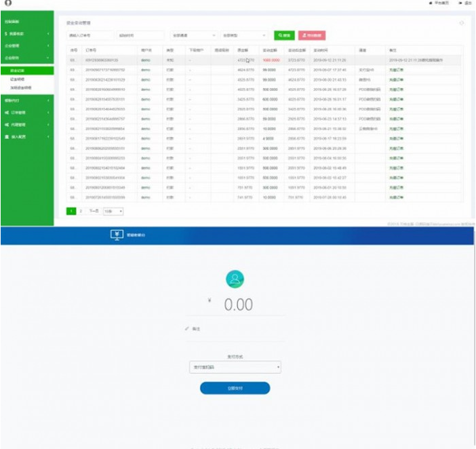Click the green order link in the 600.0000 row

click(397, 99)
